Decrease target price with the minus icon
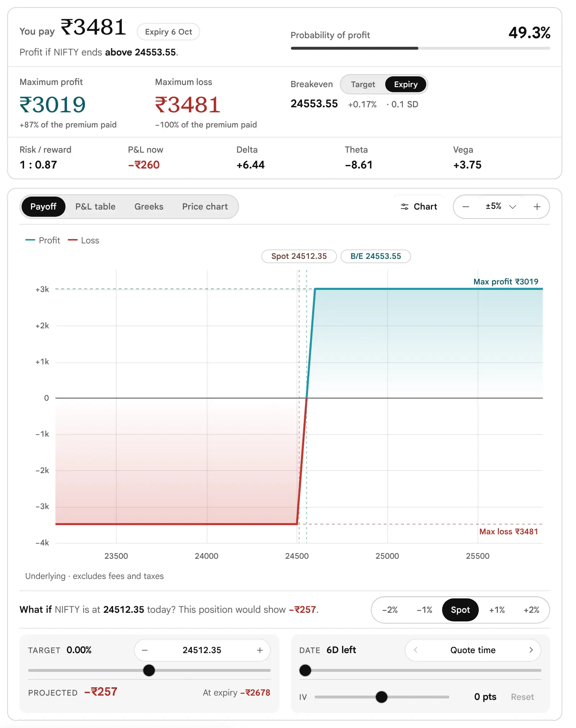Viewport: 576px width, 728px height. click(x=145, y=650)
